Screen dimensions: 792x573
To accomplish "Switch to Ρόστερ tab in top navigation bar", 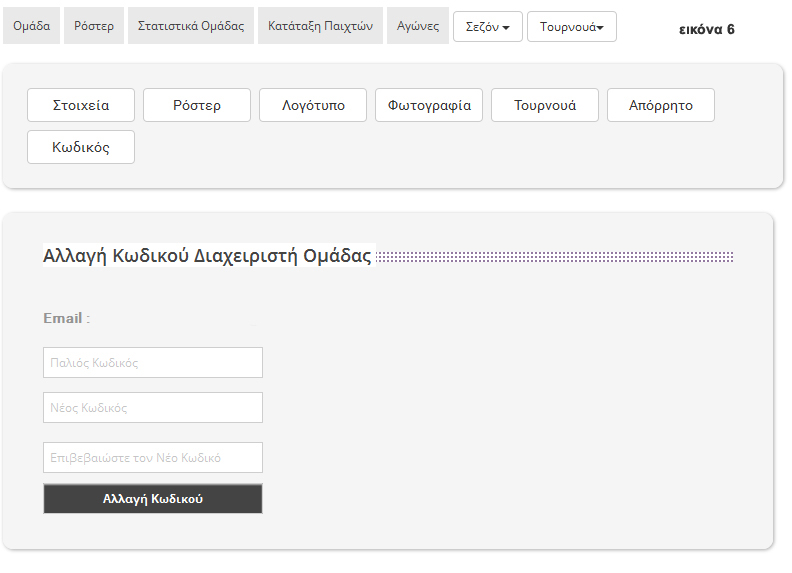I will pos(95,26).
